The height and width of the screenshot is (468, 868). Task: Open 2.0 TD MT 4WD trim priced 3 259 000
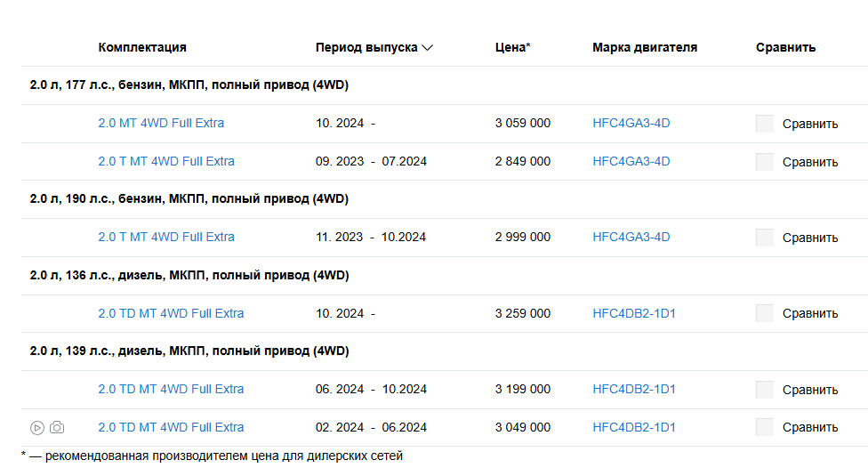[x=171, y=313]
